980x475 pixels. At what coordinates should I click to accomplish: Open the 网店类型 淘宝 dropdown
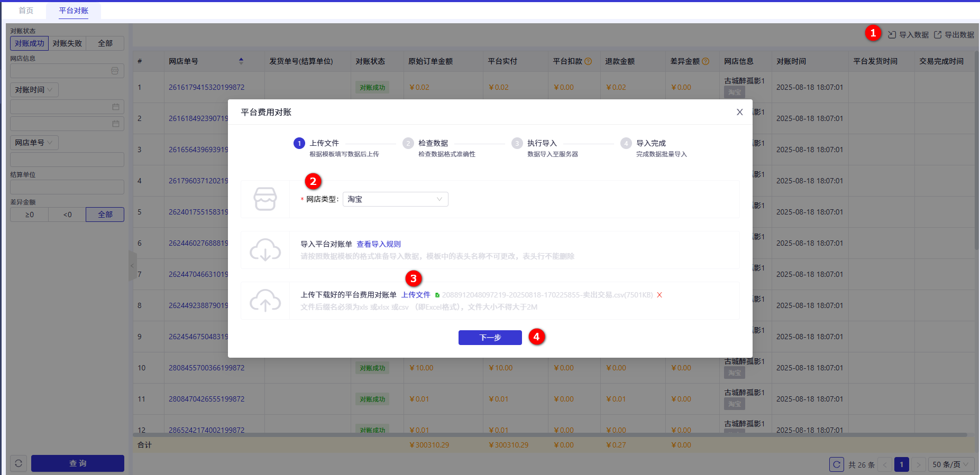396,199
